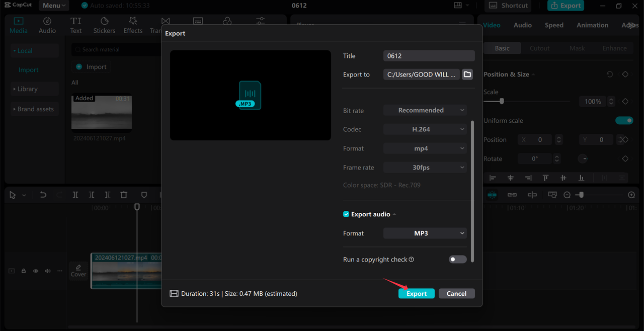
Task: Open the Menu dropdown in title bar
Action: [54, 6]
